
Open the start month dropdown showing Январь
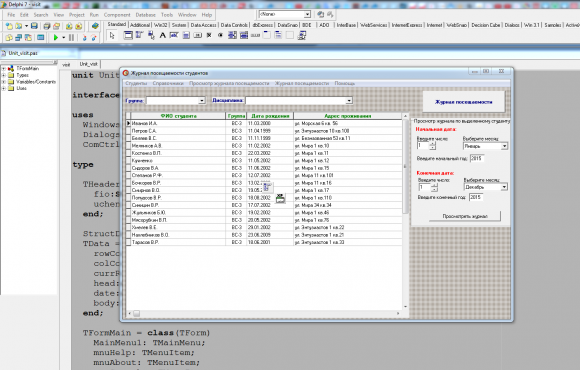(504, 146)
